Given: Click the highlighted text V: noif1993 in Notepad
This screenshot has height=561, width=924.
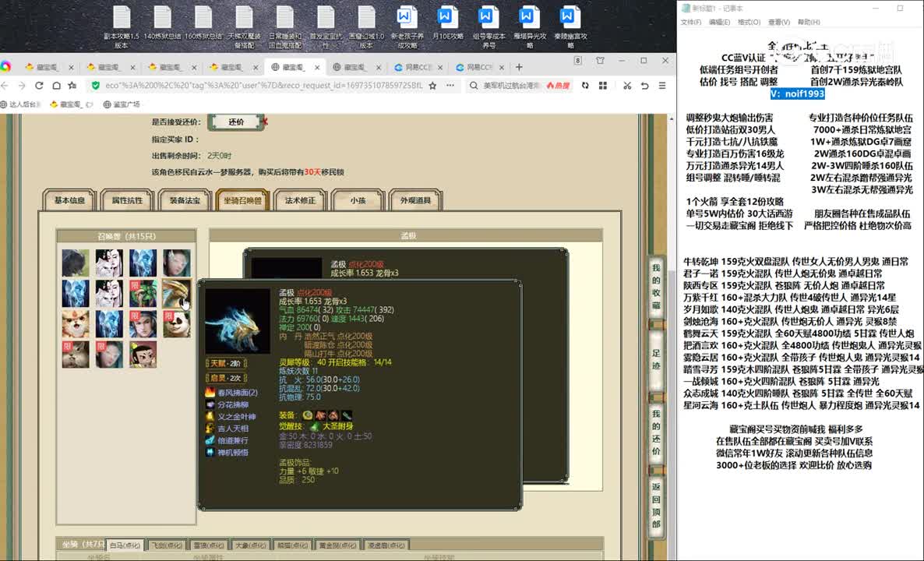Looking at the screenshot, I should (797, 93).
